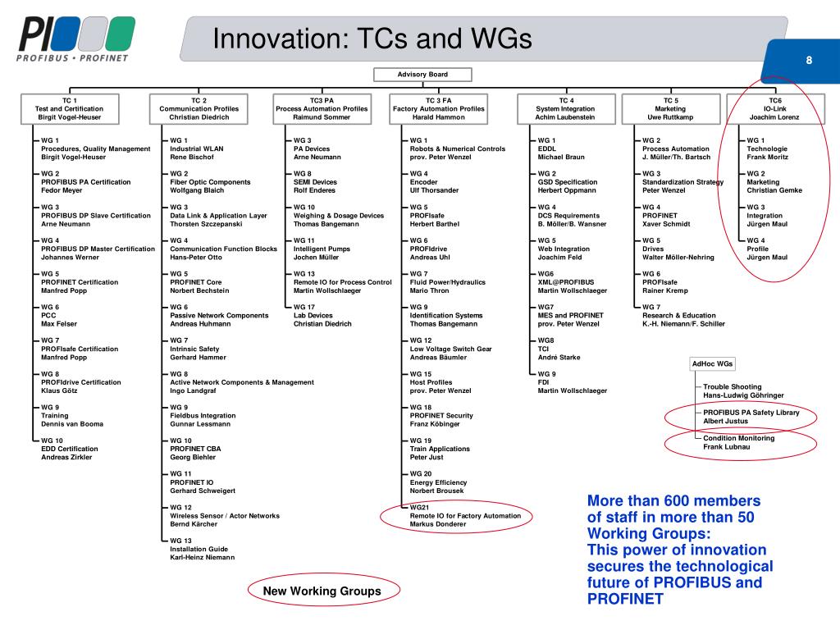Click Fiber Optic Components entry
Image resolution: width=840 pixels, height=630 pixels.
(x=210, y=182)
